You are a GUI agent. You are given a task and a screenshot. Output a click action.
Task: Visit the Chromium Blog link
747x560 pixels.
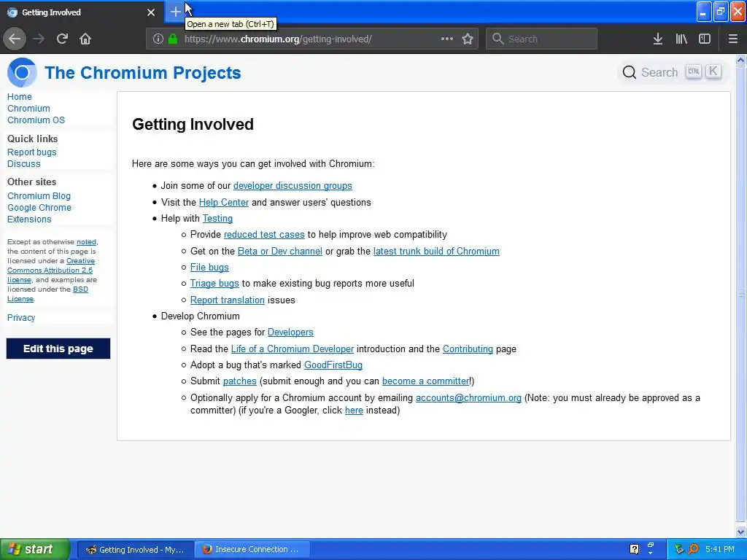tap(39, 195)
